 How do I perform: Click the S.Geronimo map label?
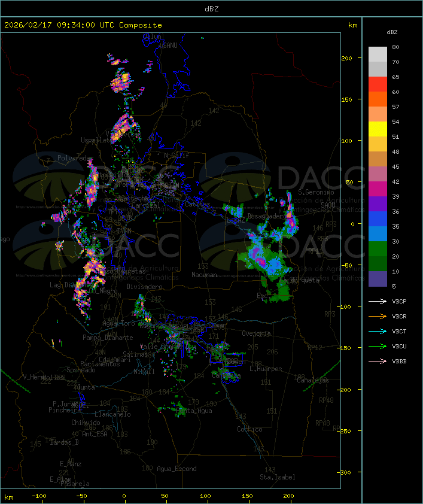click(x=316, y=192)
